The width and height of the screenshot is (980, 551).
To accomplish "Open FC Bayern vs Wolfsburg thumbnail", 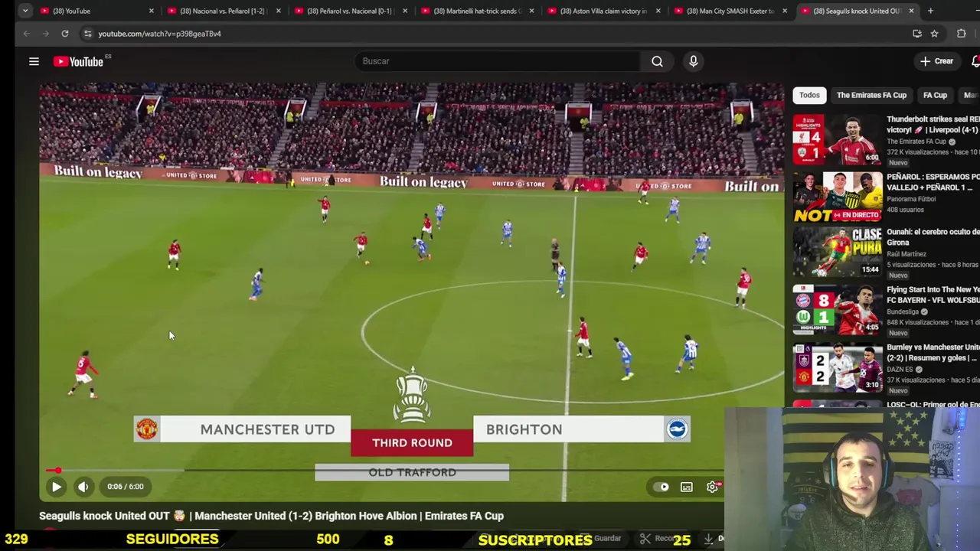I will pos(838,310).
